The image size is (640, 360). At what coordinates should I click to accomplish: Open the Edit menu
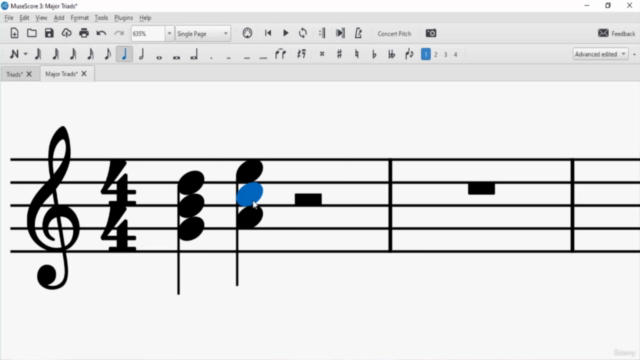[x=24, y=18]
